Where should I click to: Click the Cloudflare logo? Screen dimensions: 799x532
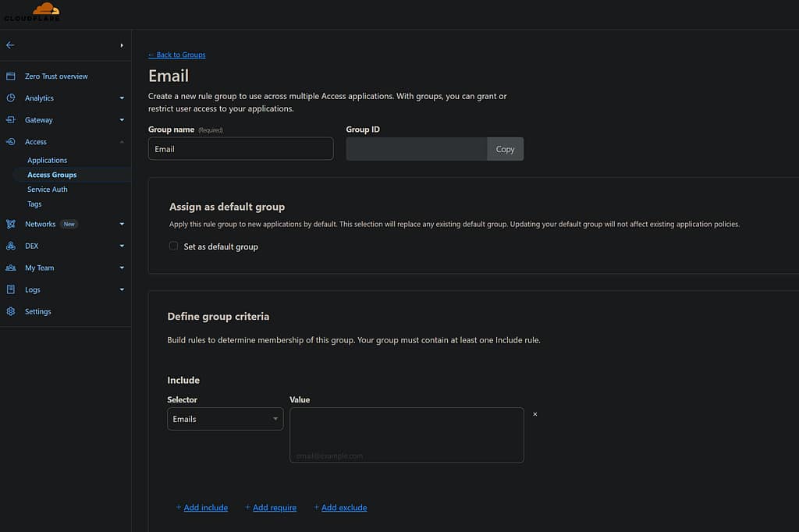click(32, 12)
